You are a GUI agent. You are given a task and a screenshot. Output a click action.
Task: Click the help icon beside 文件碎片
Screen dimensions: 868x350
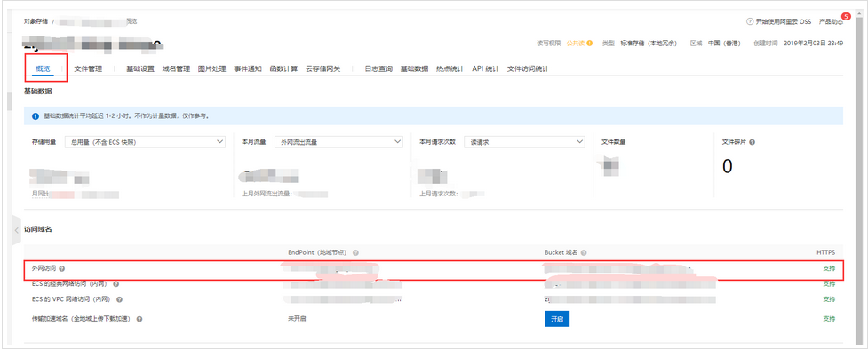point(752,142)
